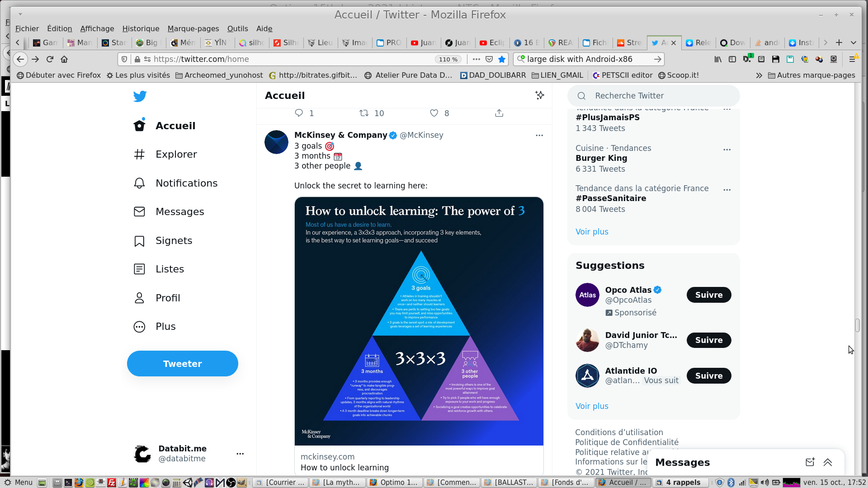This screenshot has width=868, height=488.
Task: Click the Recherche Twitter search field
Action: (654, 96)
